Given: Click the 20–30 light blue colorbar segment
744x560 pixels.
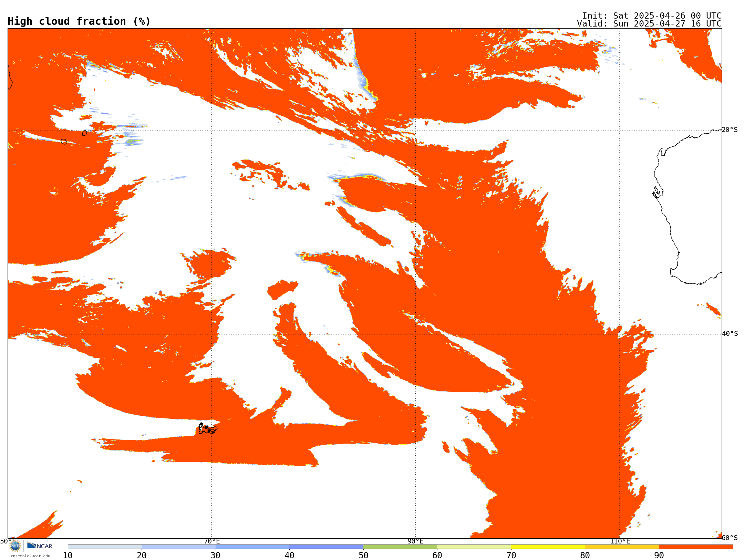Looking at the screenshot, I should (178, 547).
